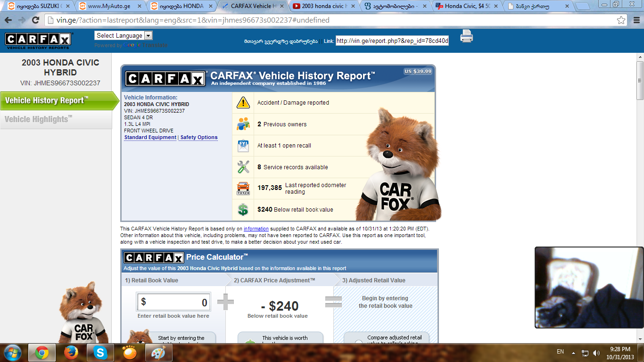Click the CARFAX logo in the blue header
This screenshot has height=362, width=644.
pos(38,40)
